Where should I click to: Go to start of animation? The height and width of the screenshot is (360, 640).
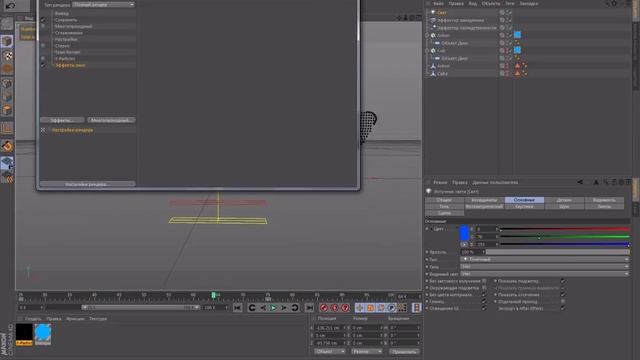pyautogui.click(x=238, y=308)
